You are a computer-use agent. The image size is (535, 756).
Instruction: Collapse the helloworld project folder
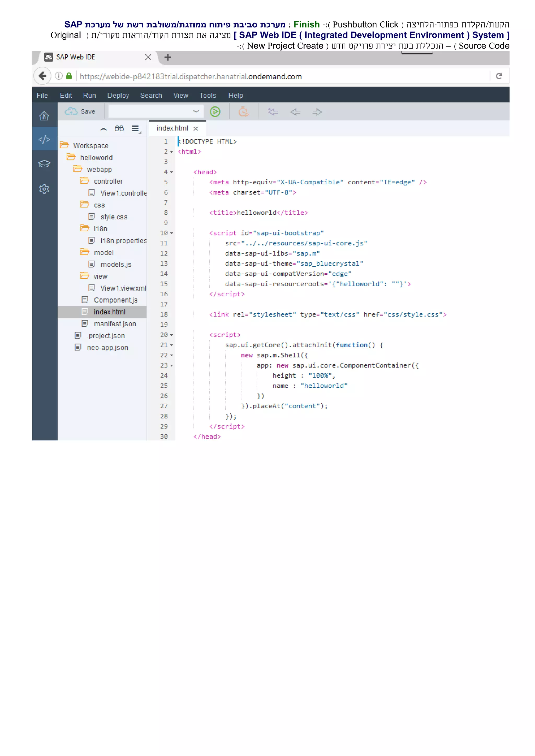point(71,157)
